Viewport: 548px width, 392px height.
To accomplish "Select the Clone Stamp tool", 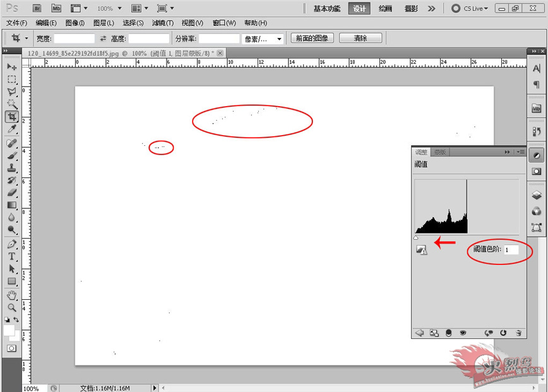I will (x=11, y=168).
